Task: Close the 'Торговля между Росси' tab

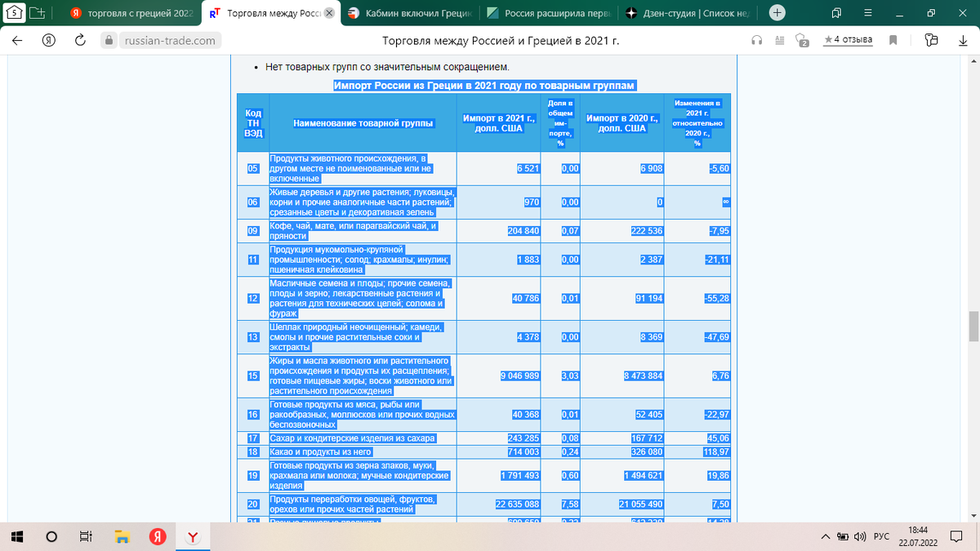Action: point(329,13)
